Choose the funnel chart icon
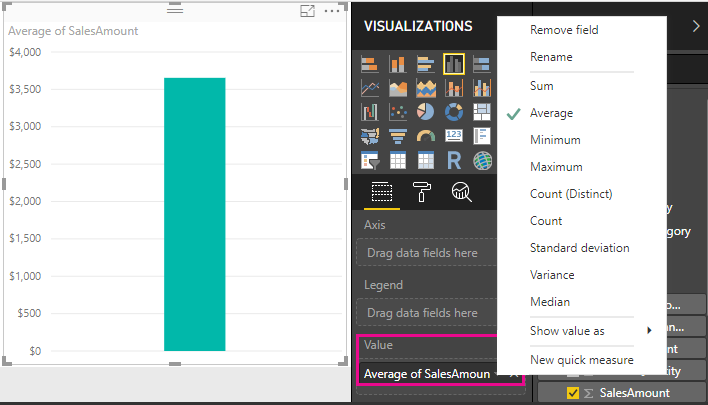708x405 pixels. (x=398, y=136)
